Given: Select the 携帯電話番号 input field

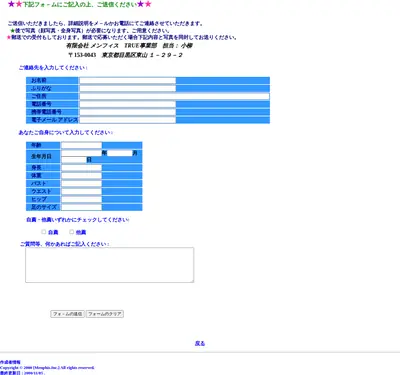Looking at the screenshot, I should (x=127, y=112).
